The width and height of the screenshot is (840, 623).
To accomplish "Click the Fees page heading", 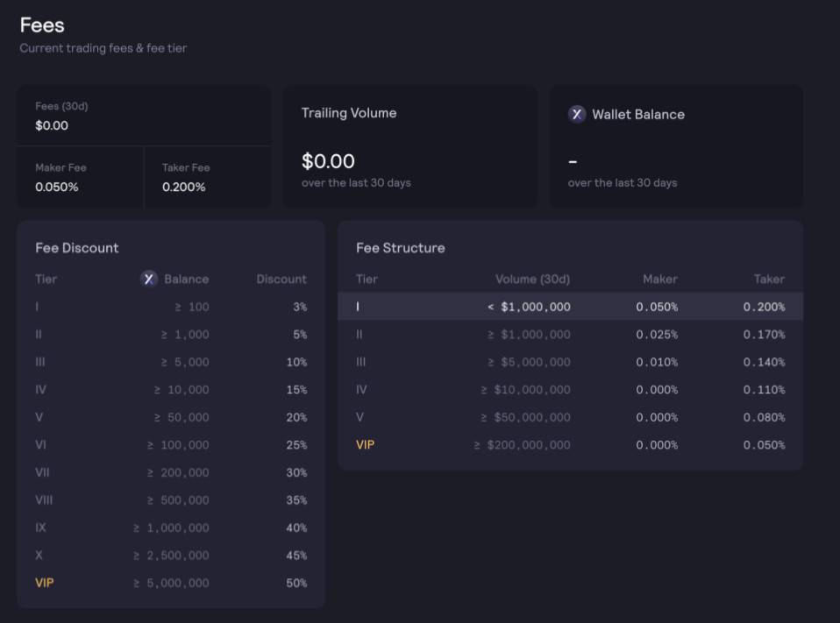I will 42,25.
